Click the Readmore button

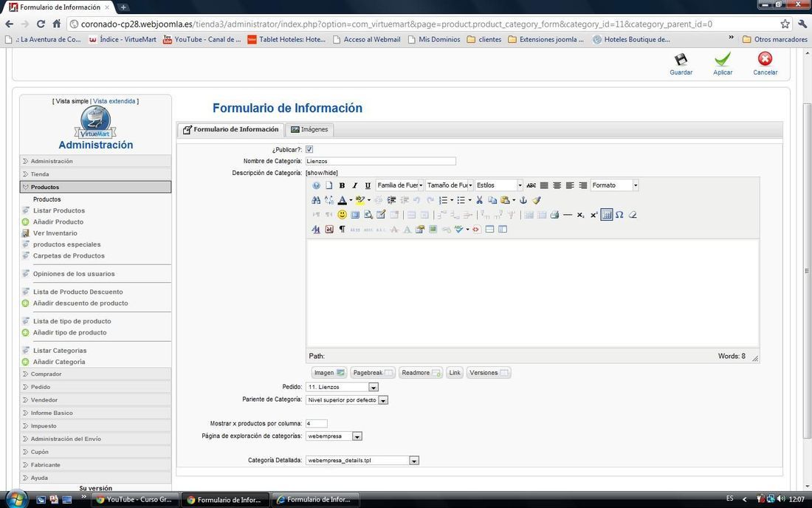point(421,373)
